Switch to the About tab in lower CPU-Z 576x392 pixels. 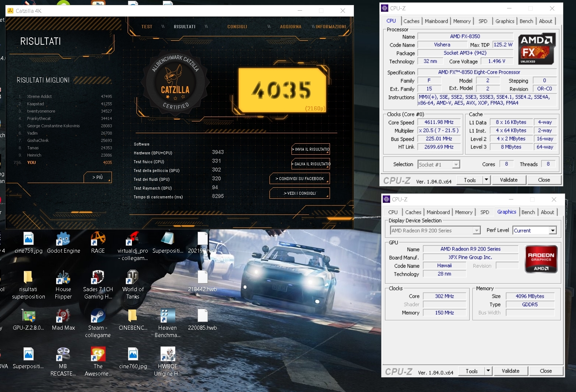(x=547, y=212)
